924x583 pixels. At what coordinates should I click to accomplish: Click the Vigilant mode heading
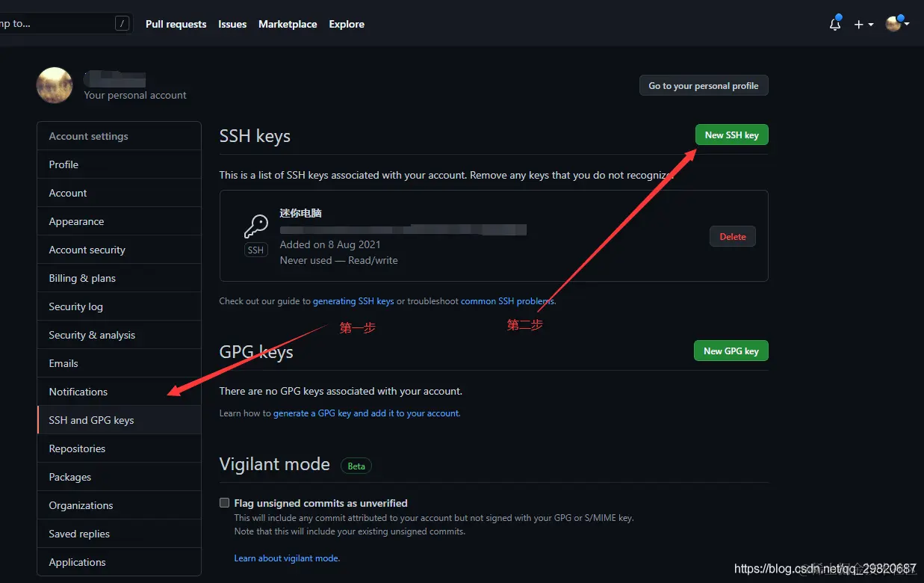274,464
